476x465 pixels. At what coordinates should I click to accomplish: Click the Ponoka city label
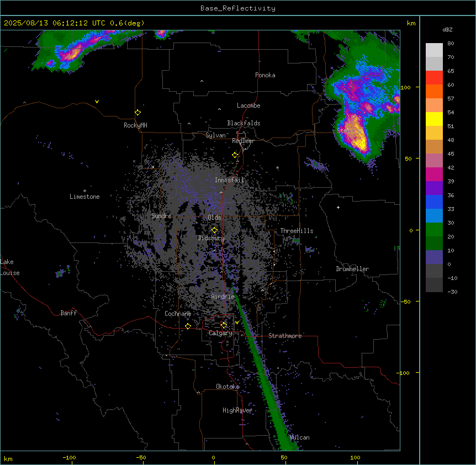pos(265,75)
